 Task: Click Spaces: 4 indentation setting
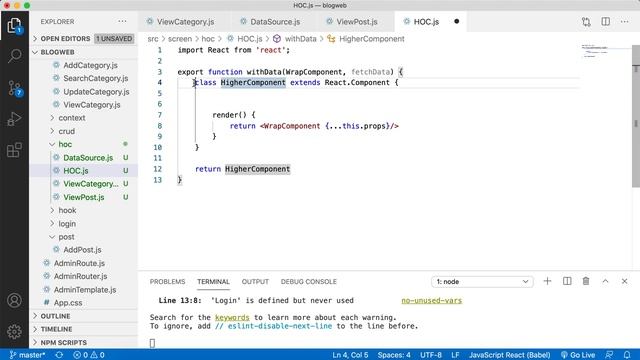394,355
